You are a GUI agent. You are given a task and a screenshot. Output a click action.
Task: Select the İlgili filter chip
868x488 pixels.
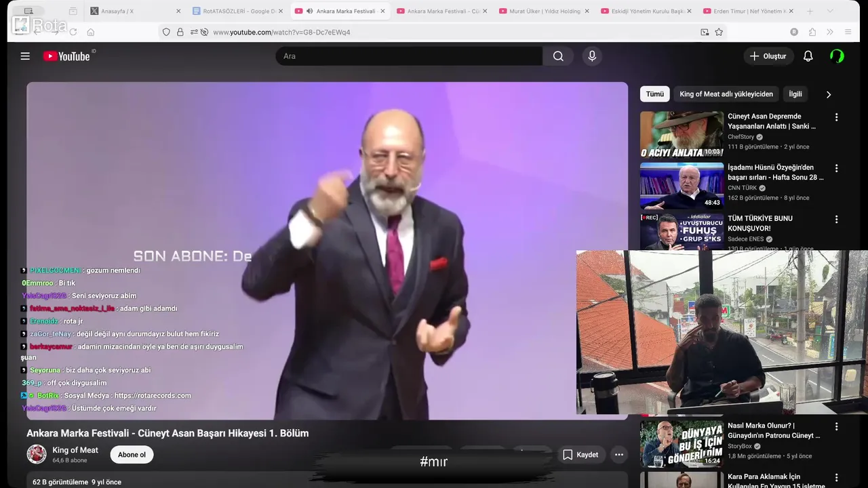pyautogui.click(x=795, y=94)
